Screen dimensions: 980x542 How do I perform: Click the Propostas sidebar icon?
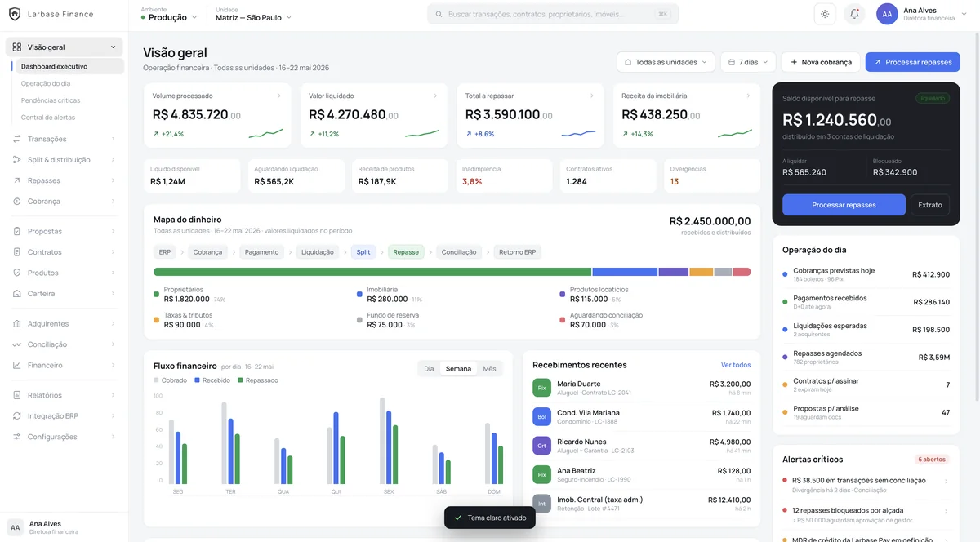click(16, 232)
